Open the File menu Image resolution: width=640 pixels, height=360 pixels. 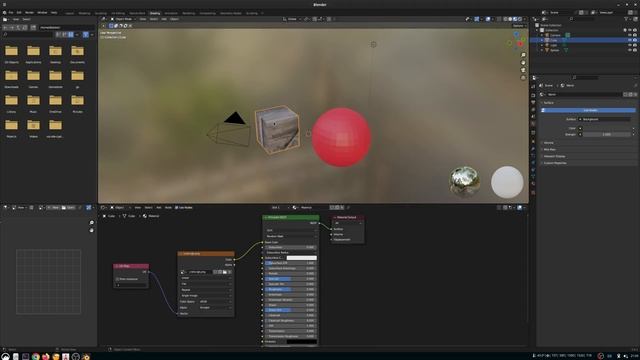[x=11, y=13]
